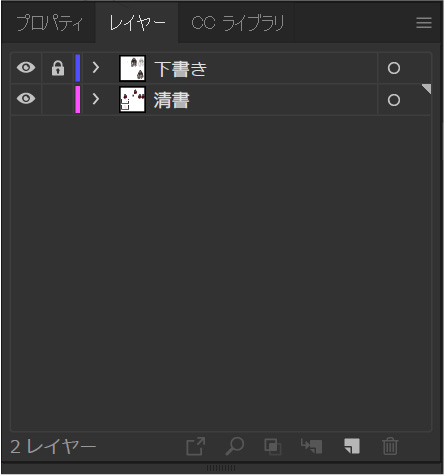
Task: Click the blue color bar of 下書き
Action: pos(78,68)
